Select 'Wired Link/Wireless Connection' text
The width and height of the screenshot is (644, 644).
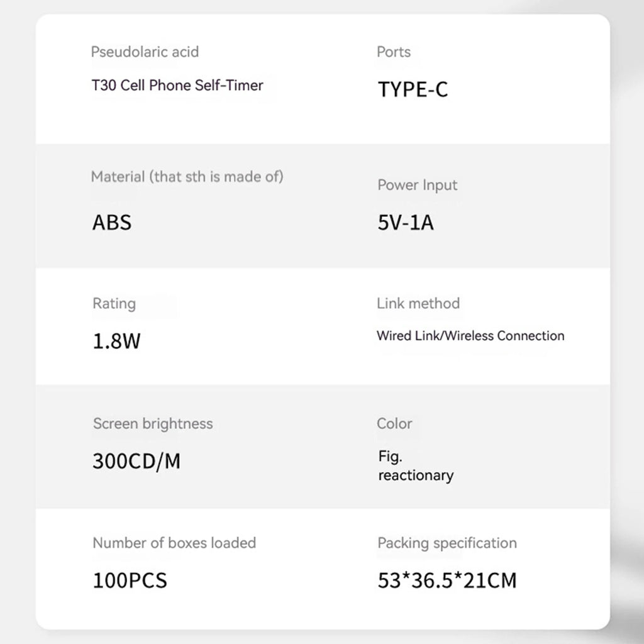click(x=470, y=336)
